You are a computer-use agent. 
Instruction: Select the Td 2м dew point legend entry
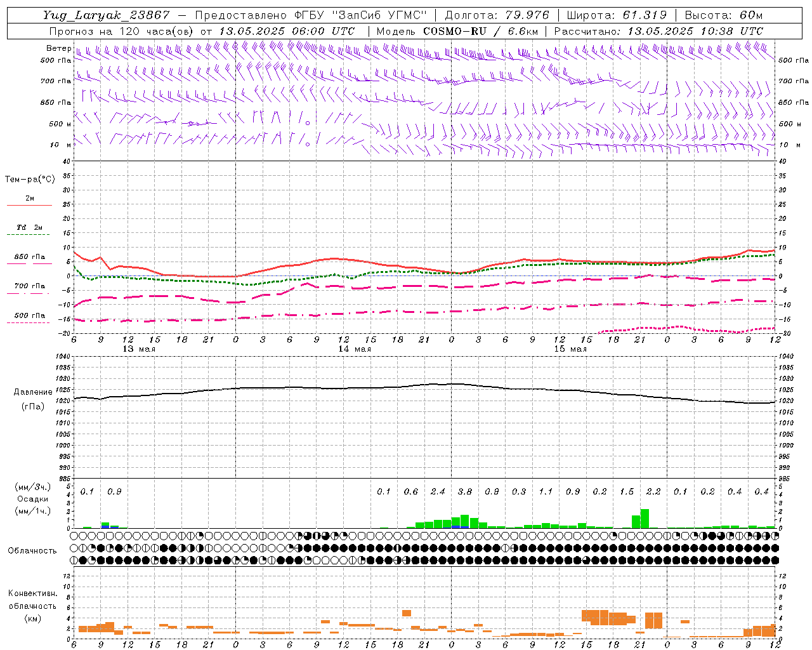pos(29,227)
